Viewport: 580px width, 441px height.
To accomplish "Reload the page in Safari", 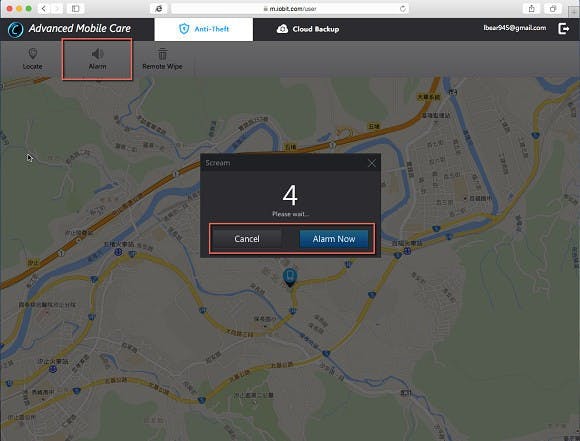I will point(402,9).
